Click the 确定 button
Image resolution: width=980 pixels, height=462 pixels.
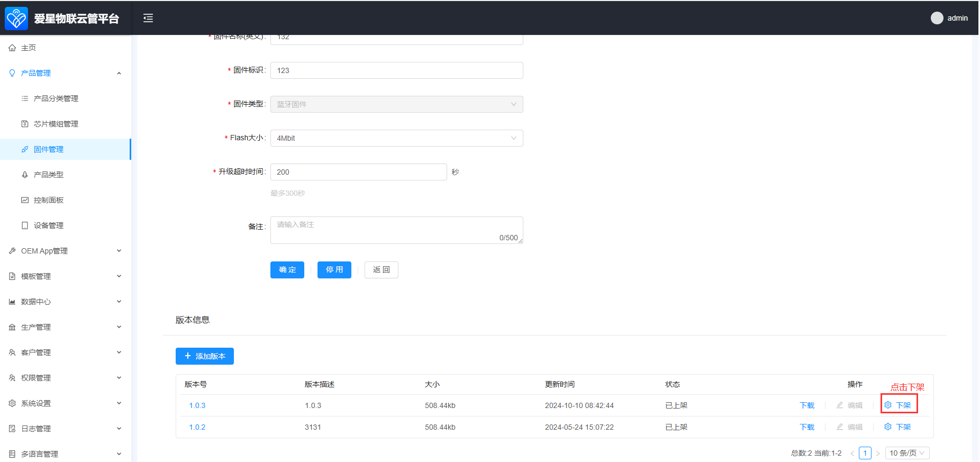pos(287,270)
